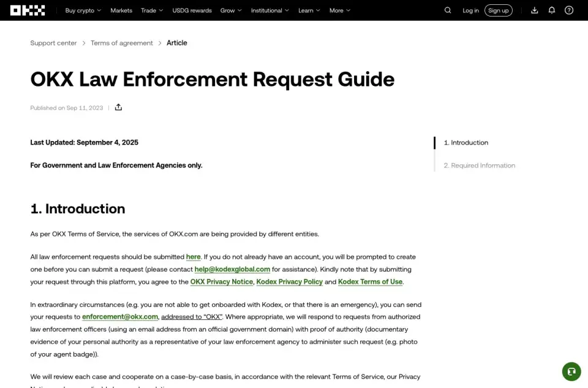Open the Learn dropdown

point(309,10)
